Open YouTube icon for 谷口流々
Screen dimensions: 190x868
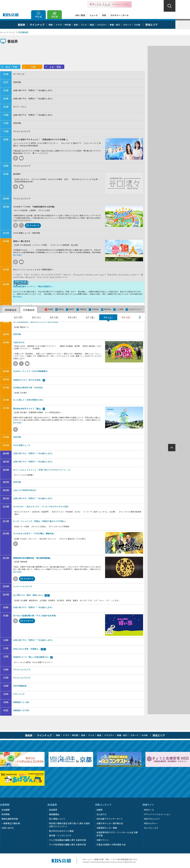(x=21, y=187)
